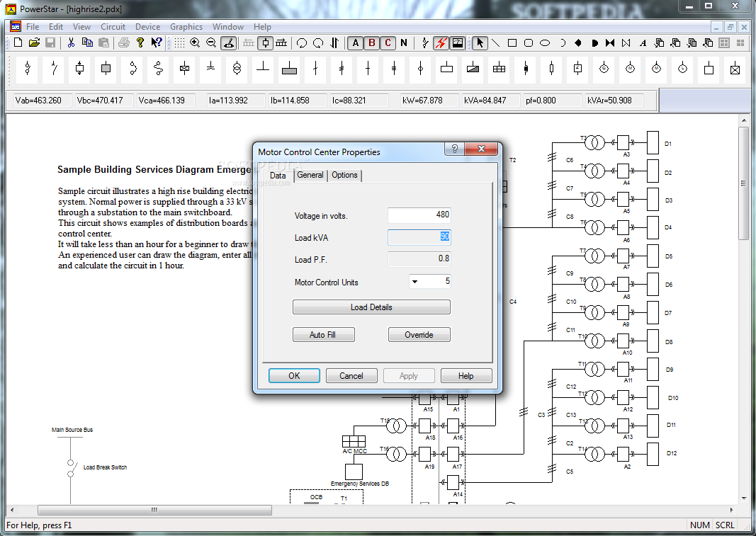Viewport: 756px width, 536px height.
Task: Click the vertical scrollbar down arrow
Action: [x=743, y=498]
